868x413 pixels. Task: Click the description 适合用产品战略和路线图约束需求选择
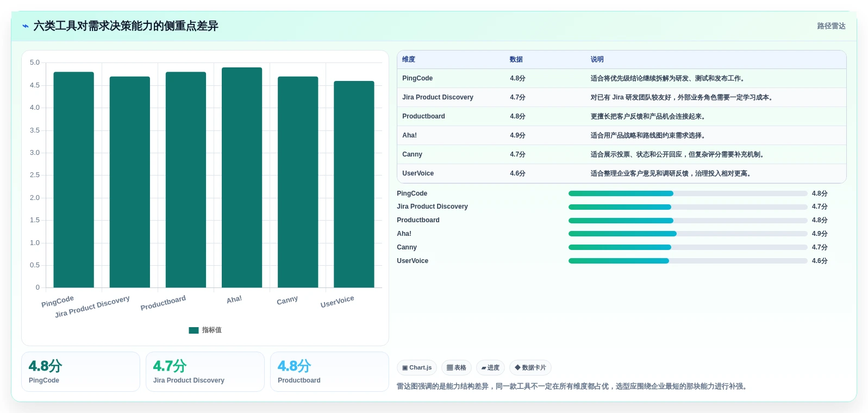647,135
